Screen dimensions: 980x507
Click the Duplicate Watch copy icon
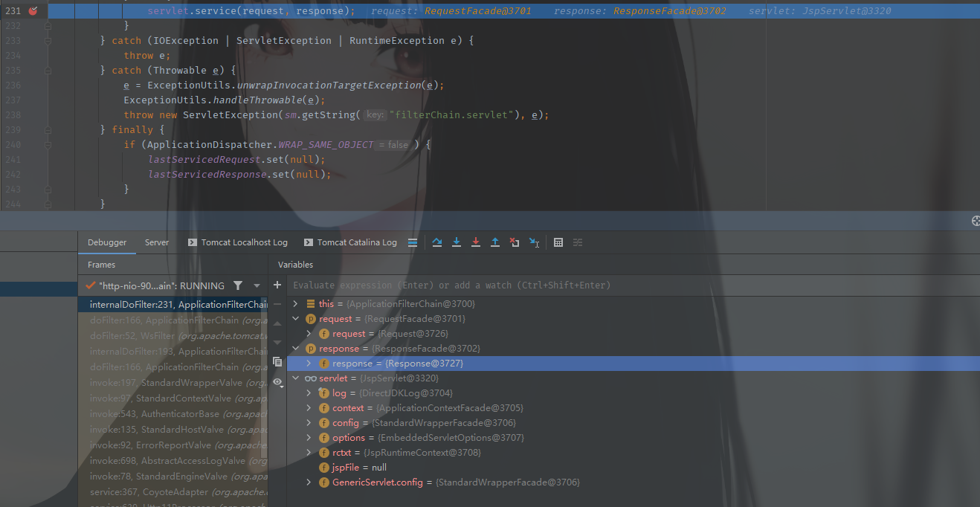coord(277,362)
